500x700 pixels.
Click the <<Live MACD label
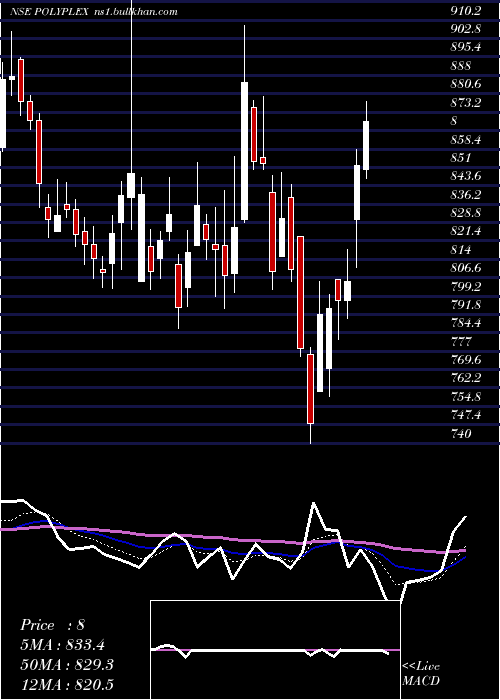click(421, 674)
